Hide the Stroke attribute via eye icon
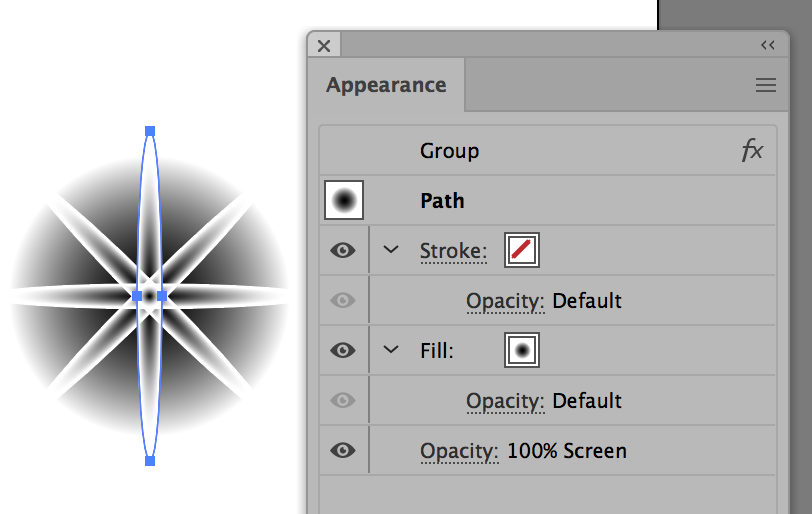 [343, 251]
